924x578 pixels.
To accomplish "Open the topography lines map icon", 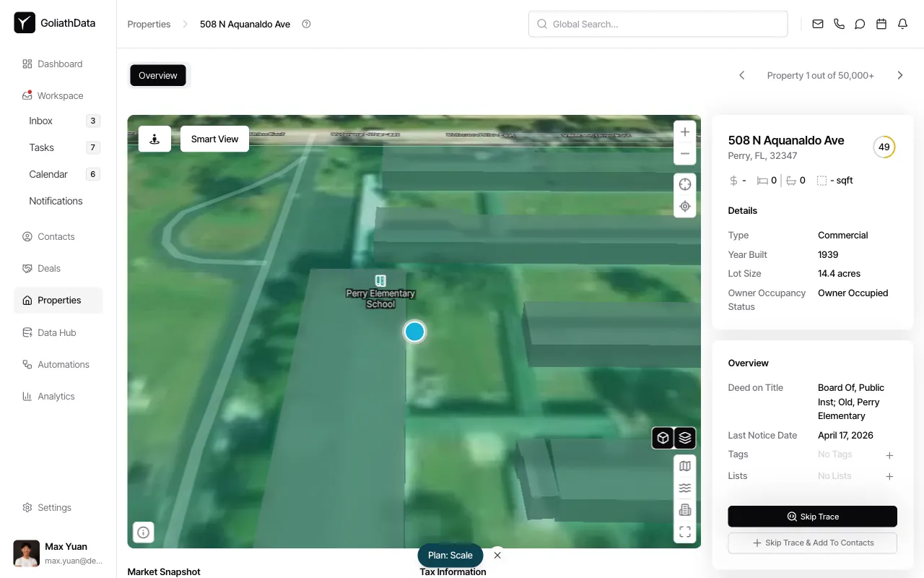I will click(684, 488).
